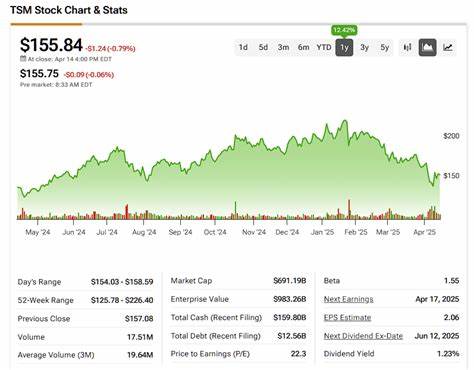
Task: Switch chart to candlestick view icon
Action: tap(407, 47)
